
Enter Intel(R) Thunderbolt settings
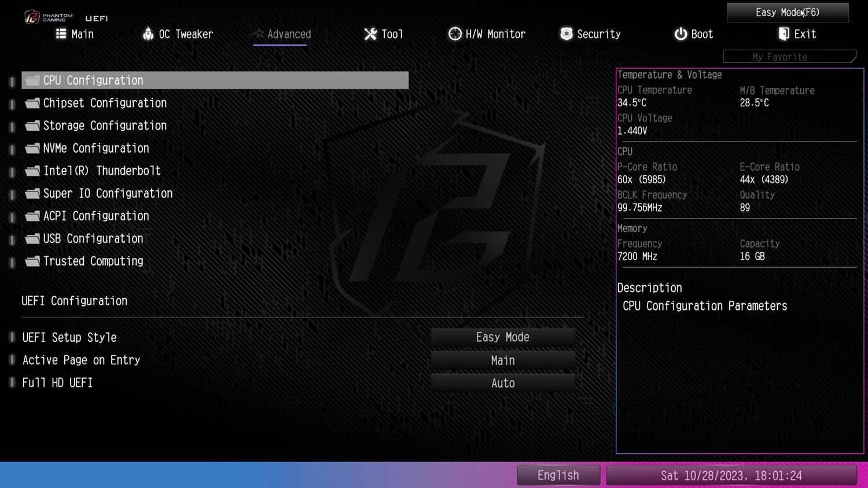pyautogui.click(x=102, y=171)
